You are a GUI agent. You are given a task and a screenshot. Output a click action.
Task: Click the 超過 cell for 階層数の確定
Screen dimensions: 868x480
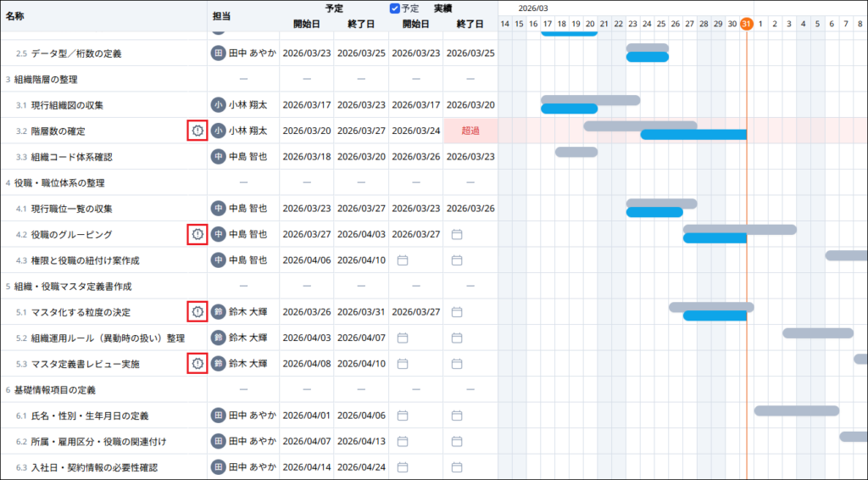point(470,131)
